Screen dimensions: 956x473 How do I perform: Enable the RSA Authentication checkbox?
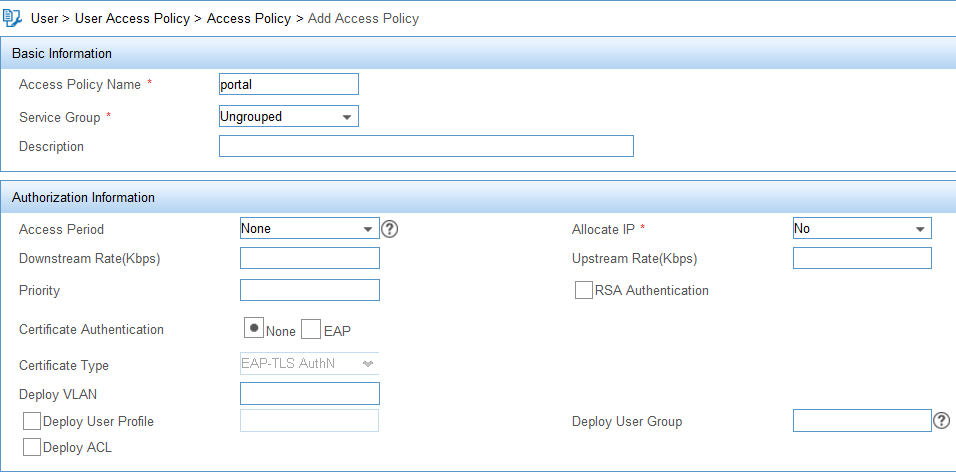coord(583,290)
